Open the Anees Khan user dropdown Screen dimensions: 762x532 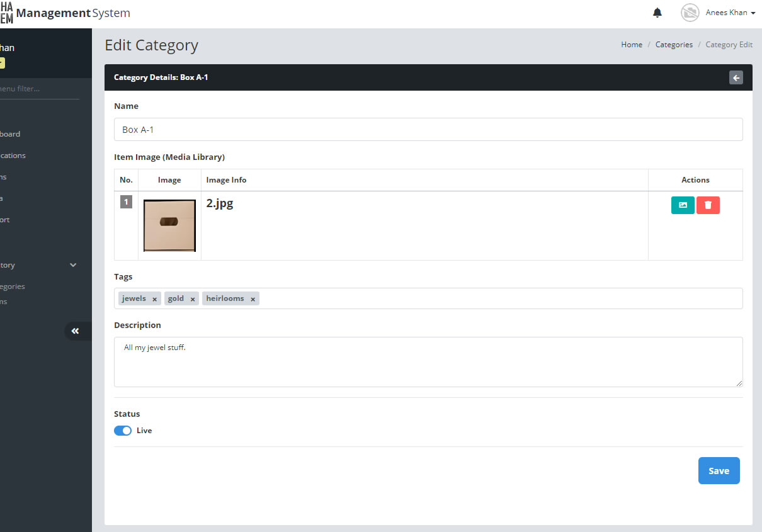pyautogui.click(x=731, y=13)
